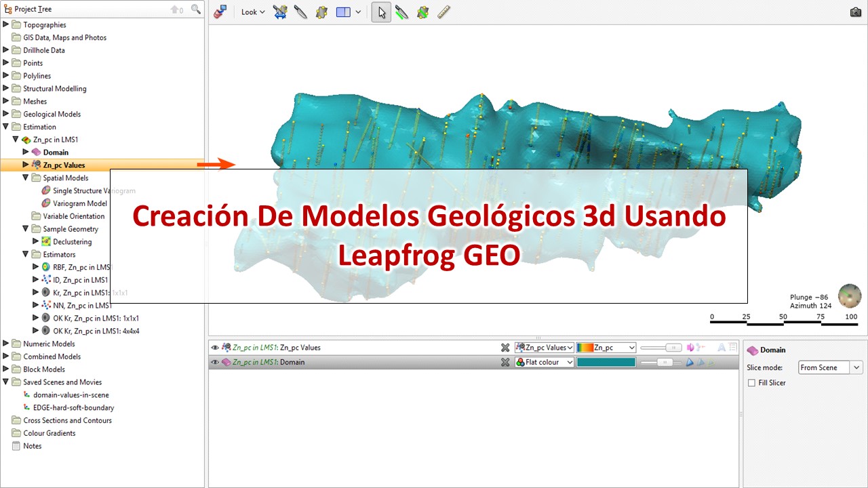Expand the Drillhole Data folder
Viewport: 868px width, 488px height.
point(6,50)
